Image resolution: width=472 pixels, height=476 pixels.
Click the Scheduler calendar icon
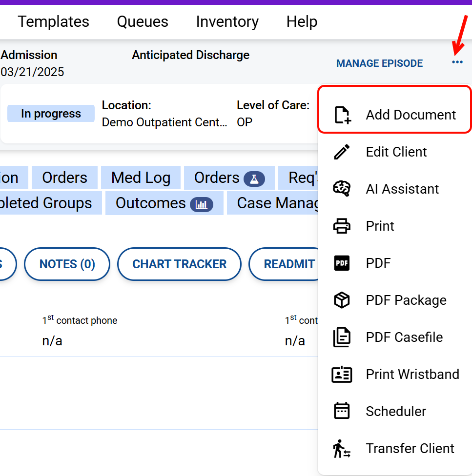(x=342, y=411)
